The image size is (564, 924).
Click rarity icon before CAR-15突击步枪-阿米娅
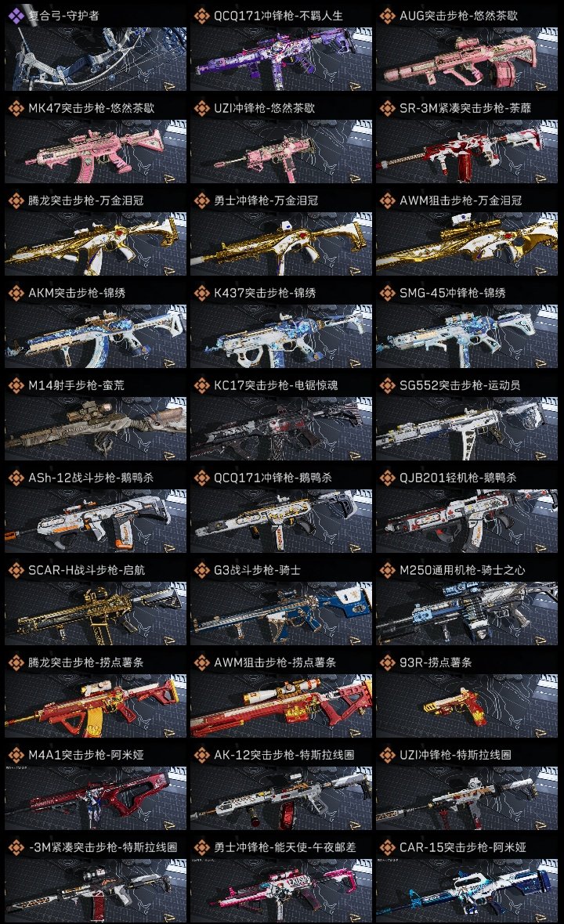point(387,847)
